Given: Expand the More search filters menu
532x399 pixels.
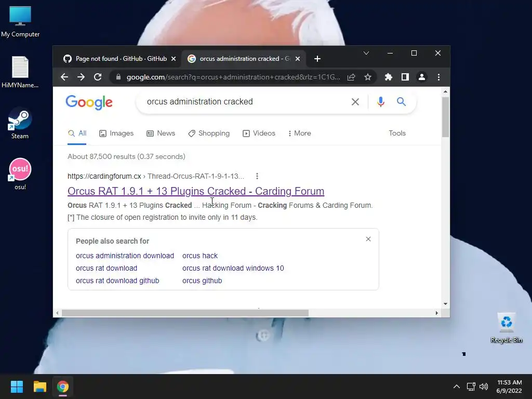Looking at the screenshot, I should pos(299,134).
